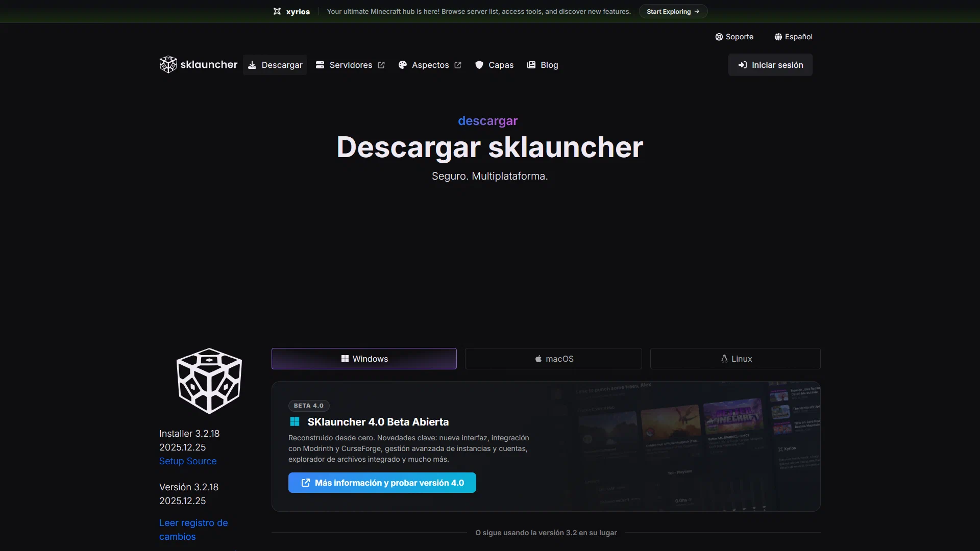Click Windows icon next to SKlauncher 4.0 title
Viewport: 980px width, 551px height.
(295, 421)
